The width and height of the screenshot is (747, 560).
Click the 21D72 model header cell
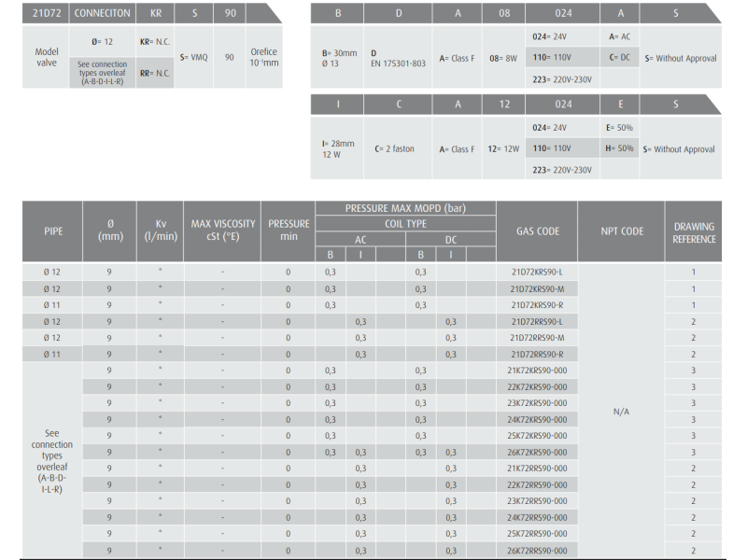(46, 13)
